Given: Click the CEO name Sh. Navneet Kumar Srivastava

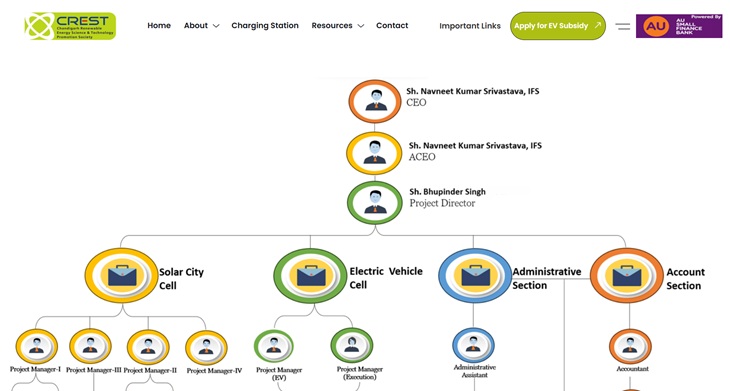Looking at the screenshot, I should click(473, 91).
